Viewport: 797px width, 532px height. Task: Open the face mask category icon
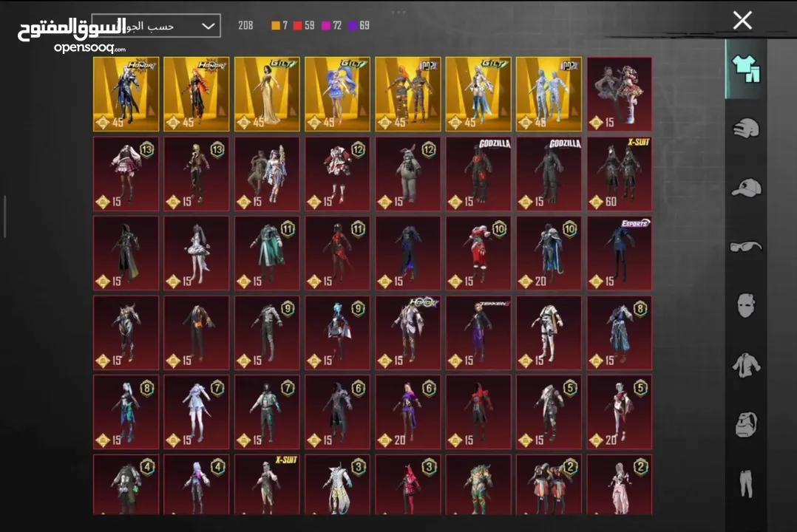click(746, 305)
